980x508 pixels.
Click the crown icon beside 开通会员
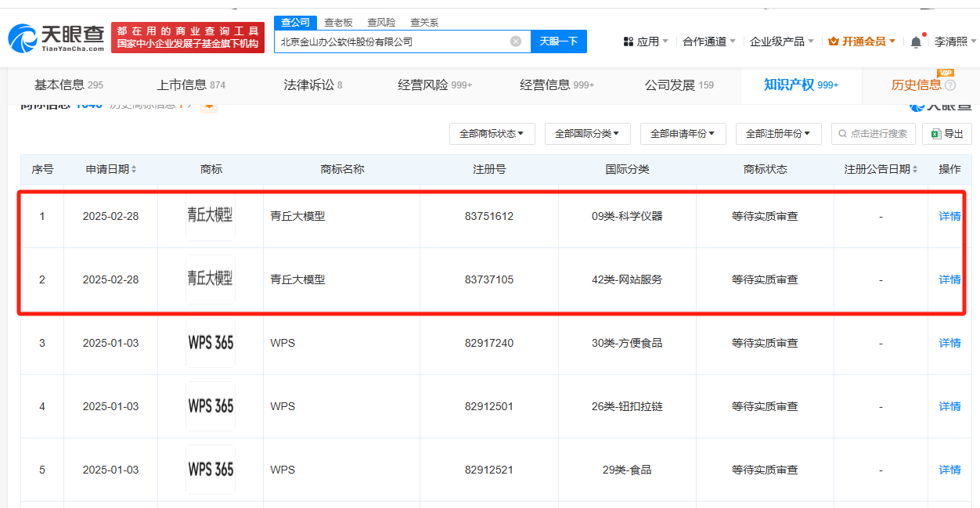click(833, 41)
